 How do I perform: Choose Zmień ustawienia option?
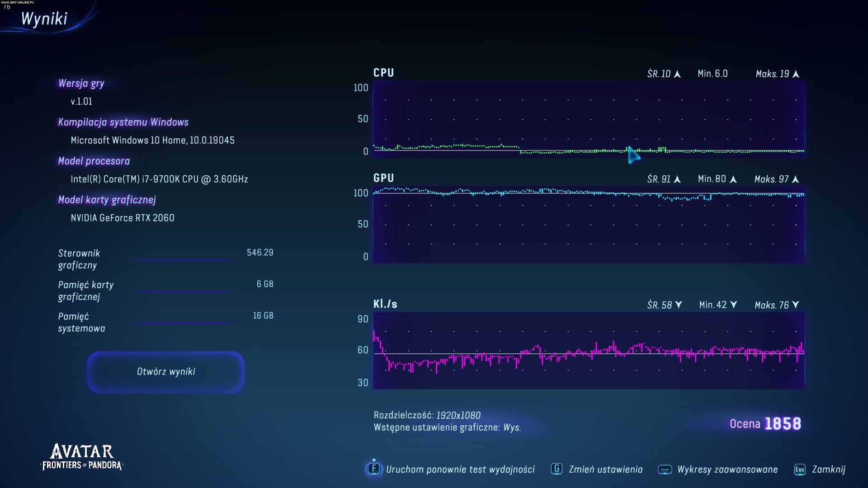coord(605,469)
